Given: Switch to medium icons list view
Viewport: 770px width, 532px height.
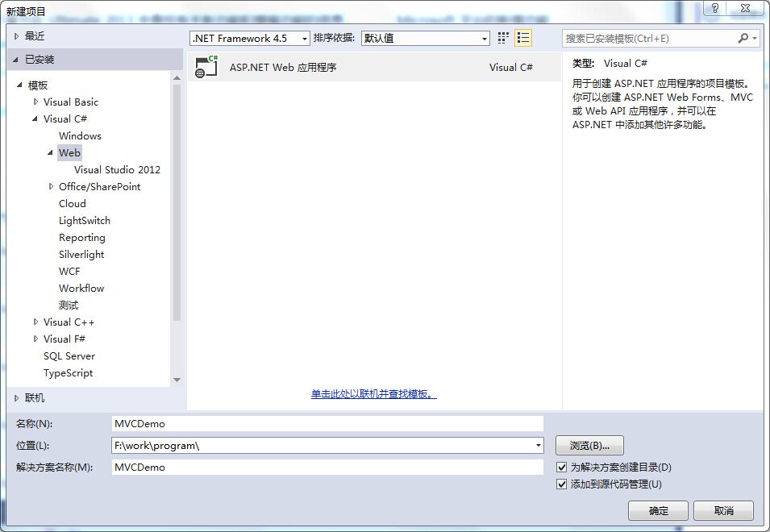Looking at the screenshot, I should (523, 38).
